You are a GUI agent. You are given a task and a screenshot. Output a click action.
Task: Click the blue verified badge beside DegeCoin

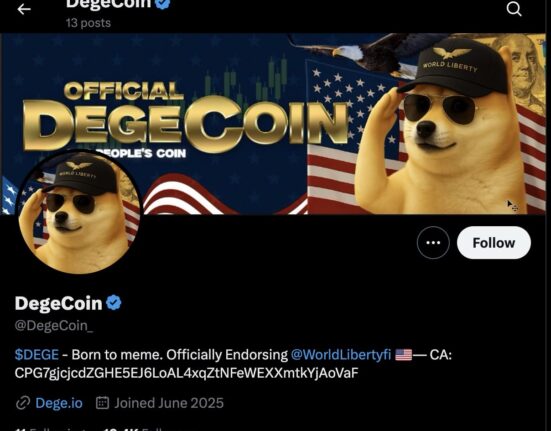pyautogui.click(x=114, y=302)
